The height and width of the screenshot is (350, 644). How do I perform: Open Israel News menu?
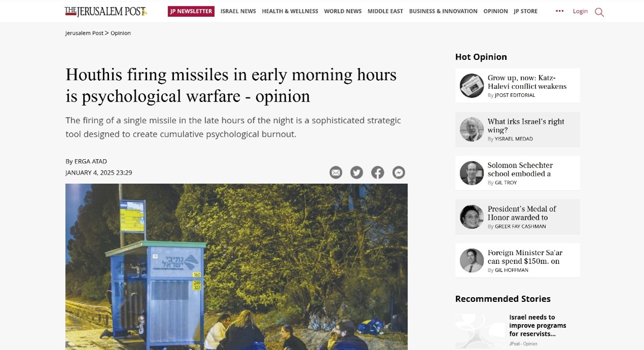tap(238, 11)
